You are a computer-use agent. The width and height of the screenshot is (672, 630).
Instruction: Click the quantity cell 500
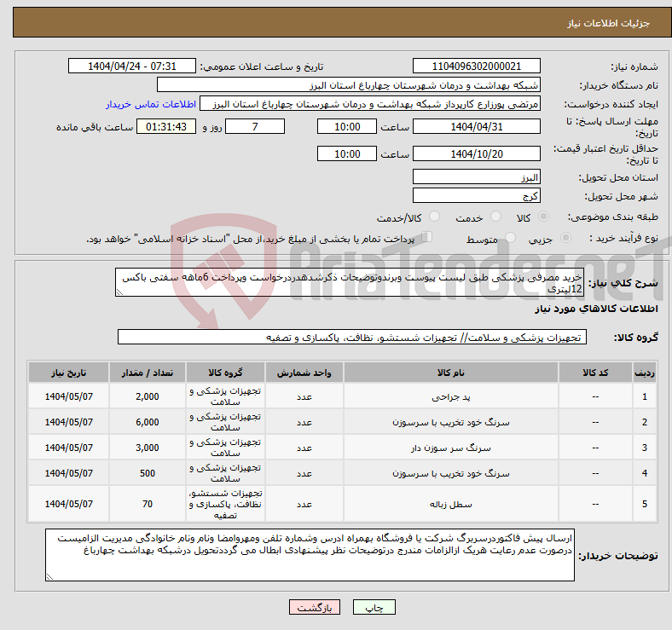point(148,473)
